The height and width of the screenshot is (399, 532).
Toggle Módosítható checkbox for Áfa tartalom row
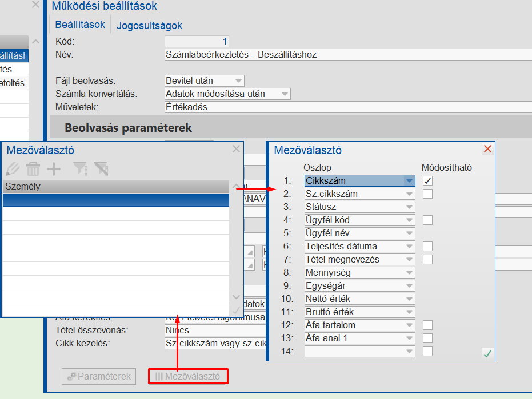(x=427, y=325)
